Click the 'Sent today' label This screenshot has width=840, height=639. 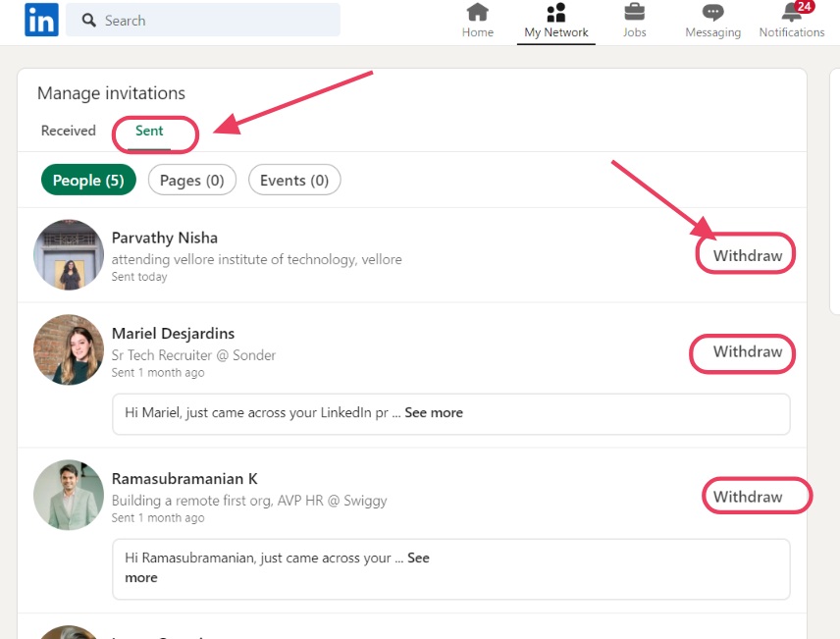point(139,277)
